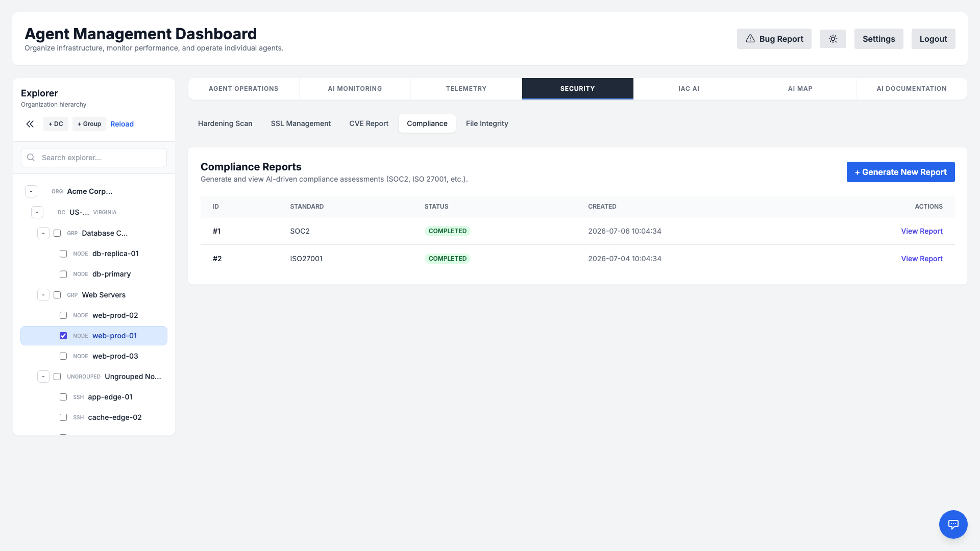Check the web-prod-02 checkbox
Viewport: 980px width, 551px height.
[x=63, y=315]
